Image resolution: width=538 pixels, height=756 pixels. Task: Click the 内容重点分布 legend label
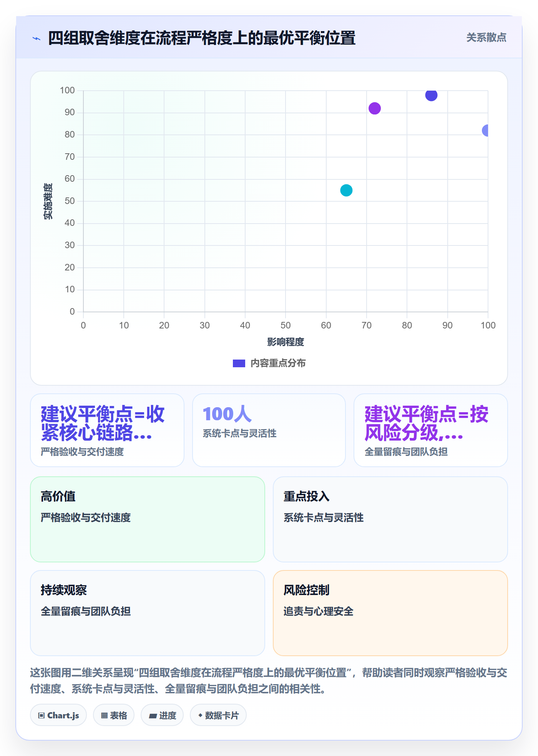click(x=278, y=363)
